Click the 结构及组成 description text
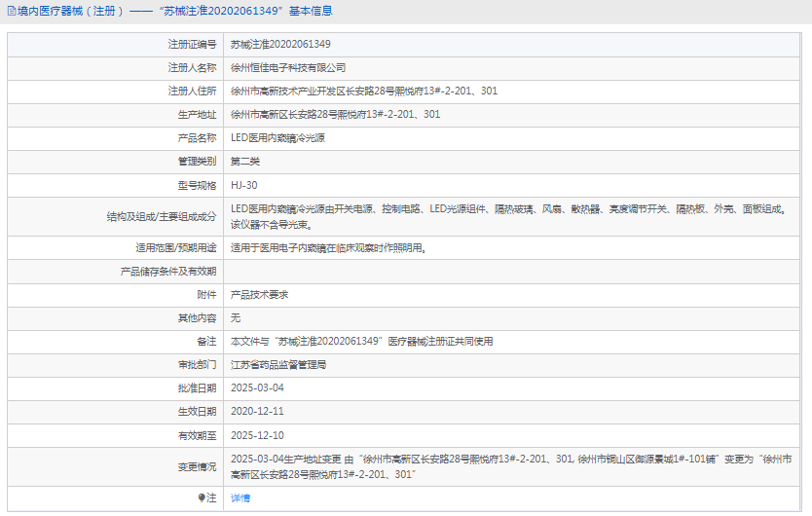Image resolution: width=812 pixels, height=516 pixels. pyautogui.click(x=509, y=216)
